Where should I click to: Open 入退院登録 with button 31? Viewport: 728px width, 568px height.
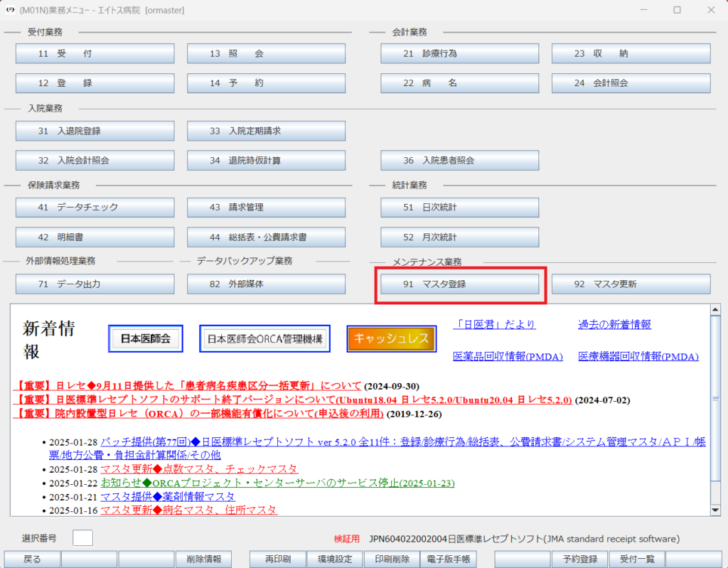click(x=95, y=131)
